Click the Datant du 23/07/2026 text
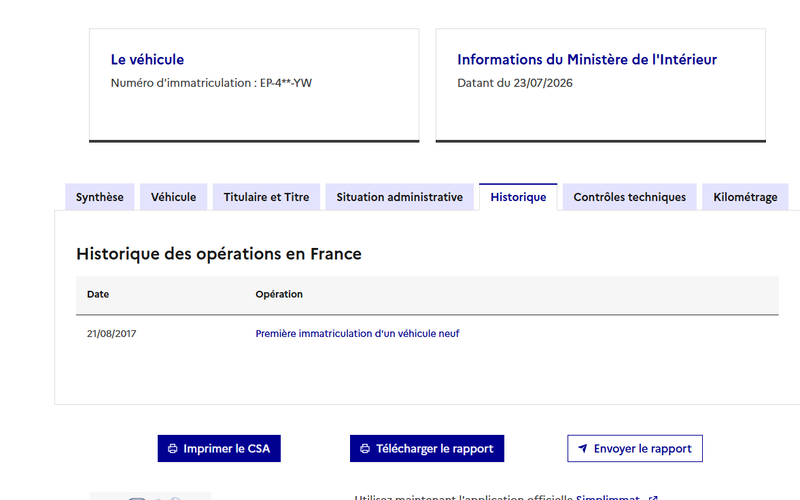 point(515,83)
